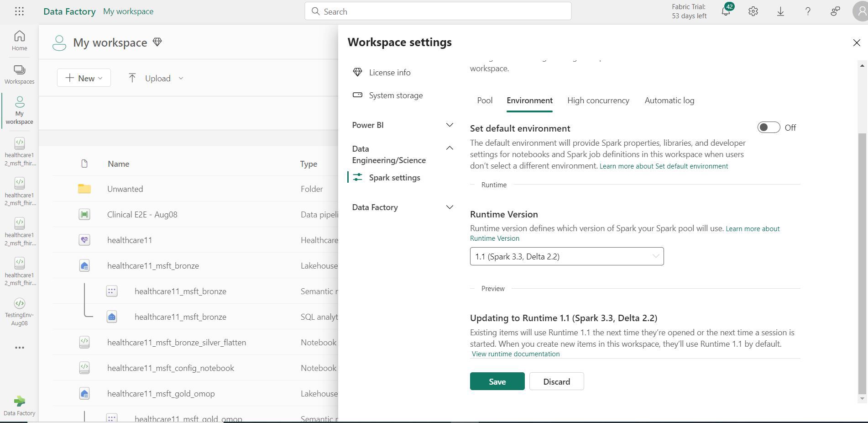Toggle Set default environment switch

(769, 127)
